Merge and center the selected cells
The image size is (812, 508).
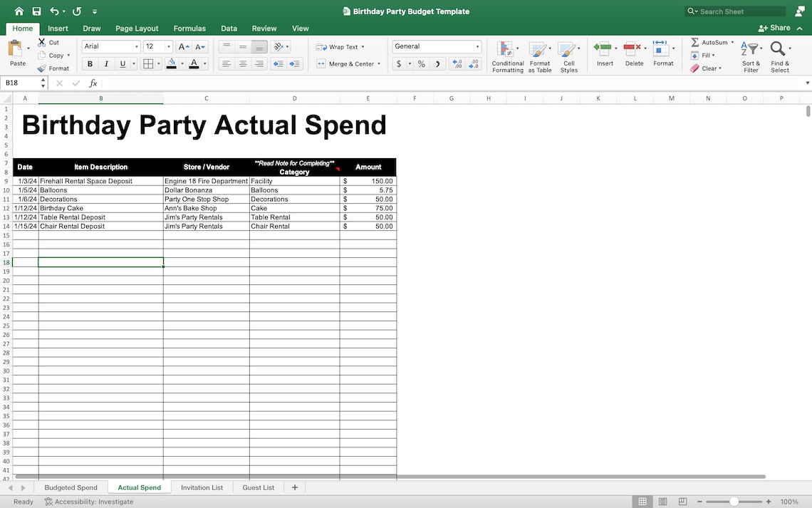pos(347,63)
